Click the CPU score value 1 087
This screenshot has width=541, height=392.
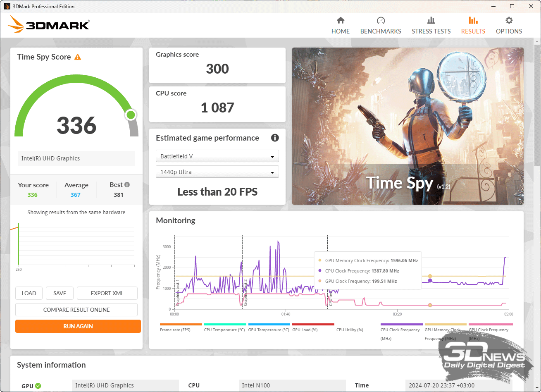click(217, 108)
